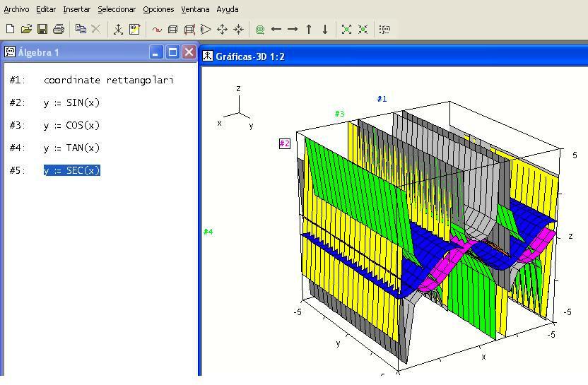Rotate plot right with right arrow
The image size is (588, 385).
pyautogui.click(x=293, y=29)
